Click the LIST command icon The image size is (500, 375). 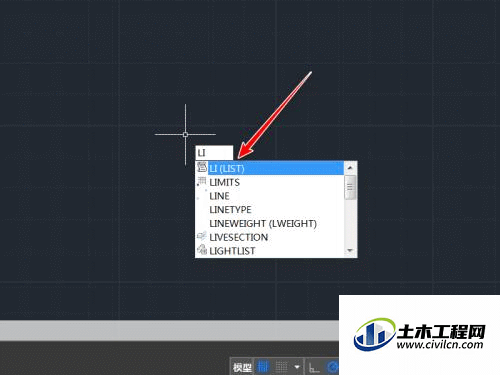(202, 167)
